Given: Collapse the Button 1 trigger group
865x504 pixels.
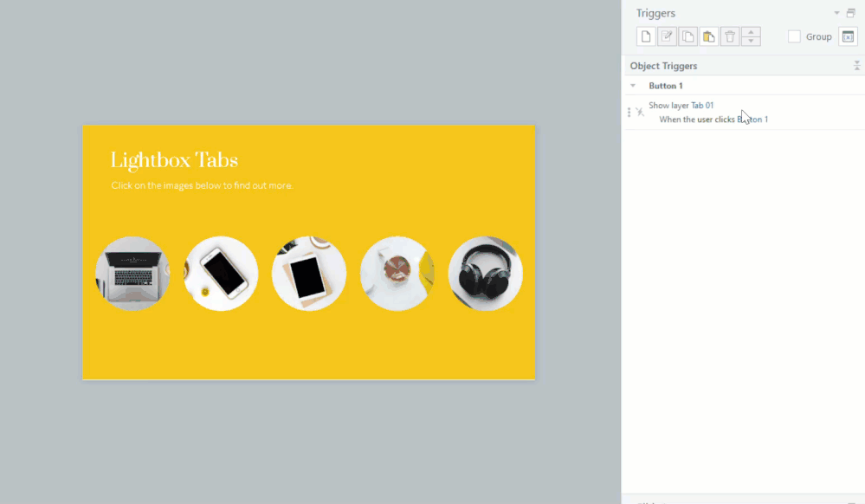Looking at the screenshot, I should point(633,86).
